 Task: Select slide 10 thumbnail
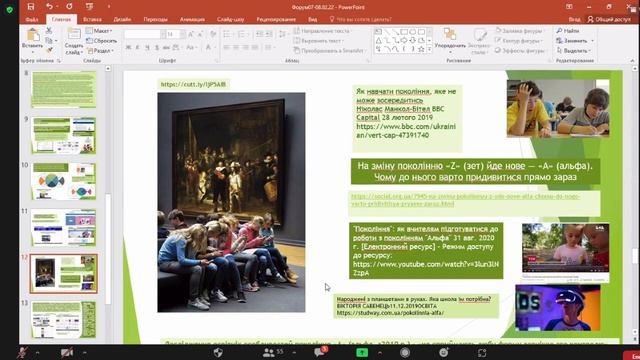click(x=64, y=181)
